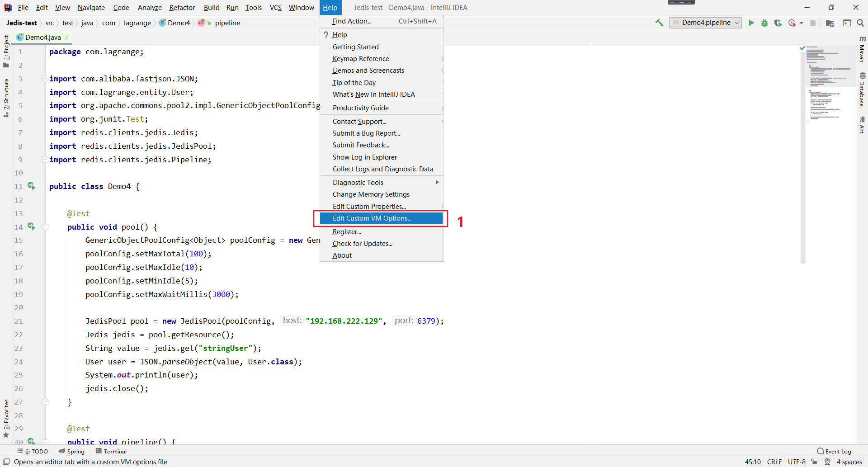Open the Terminal tool window
Screen dimensions: 868x467
point(111,451)
